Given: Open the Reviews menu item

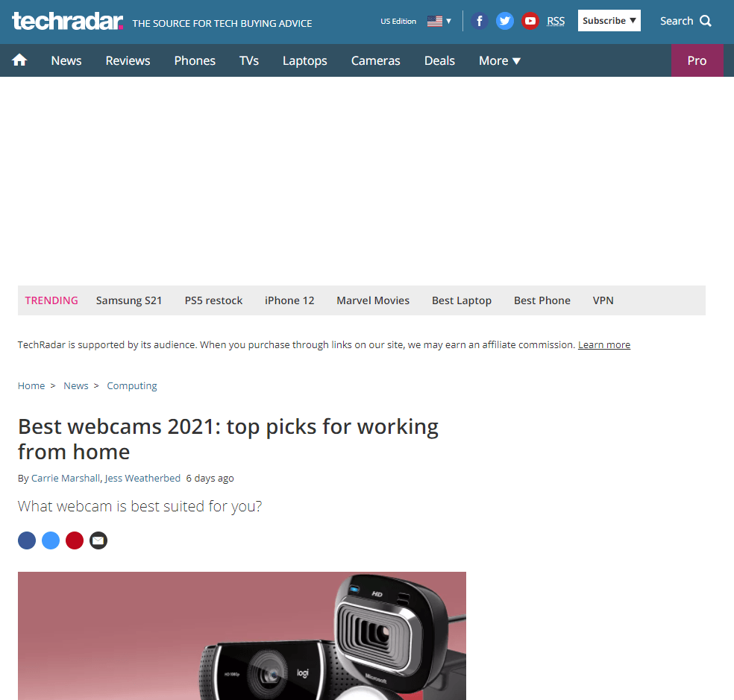Looking at the screenshot, I should coord(128,60).
